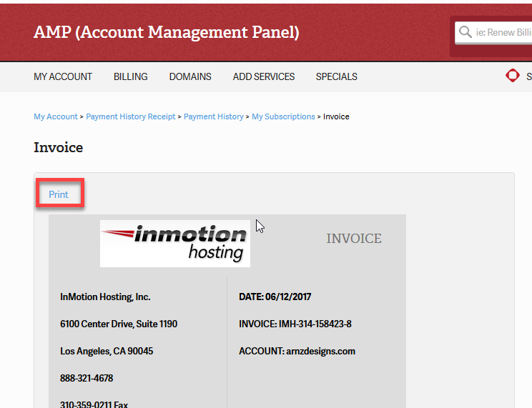Click the search magnifier icon
Screen dimensions: 532x408
465,32
